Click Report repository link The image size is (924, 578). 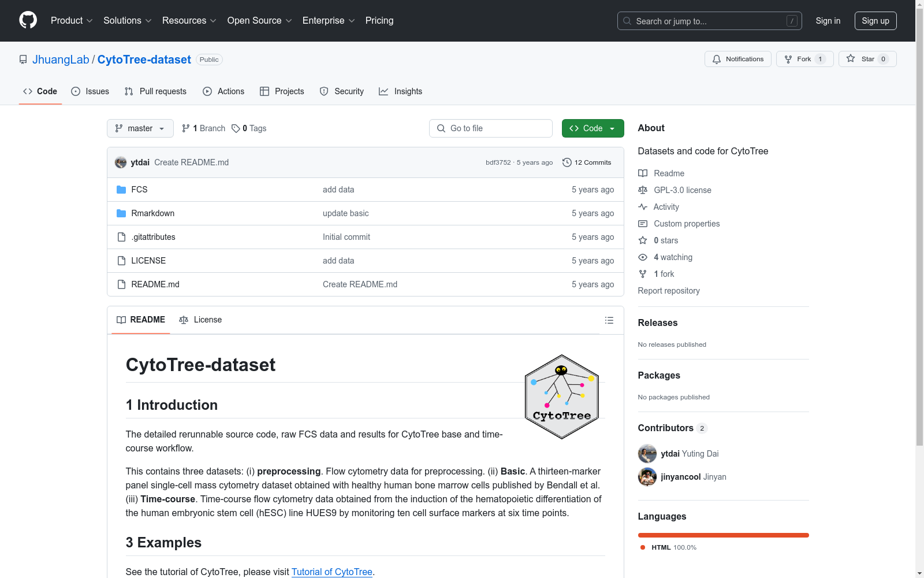[669, 291]
